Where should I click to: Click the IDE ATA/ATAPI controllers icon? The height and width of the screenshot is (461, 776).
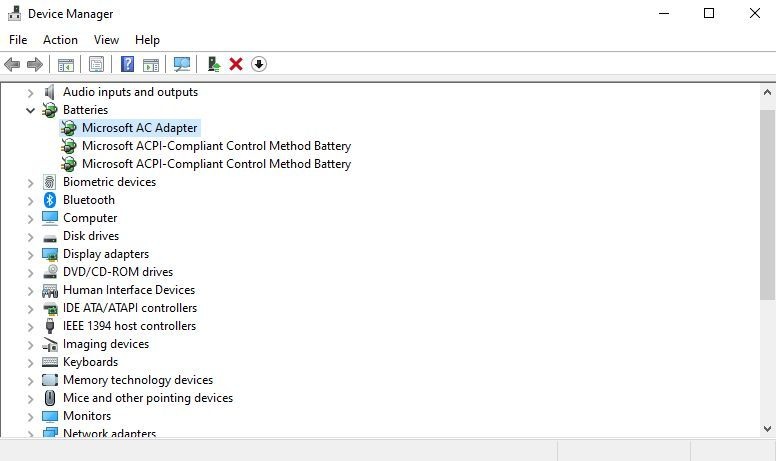50,308
